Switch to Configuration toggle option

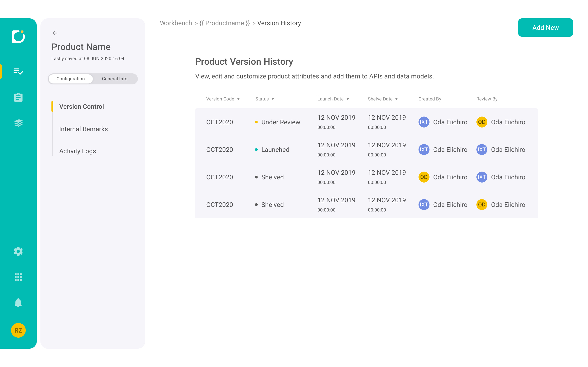tap(71, 79)
